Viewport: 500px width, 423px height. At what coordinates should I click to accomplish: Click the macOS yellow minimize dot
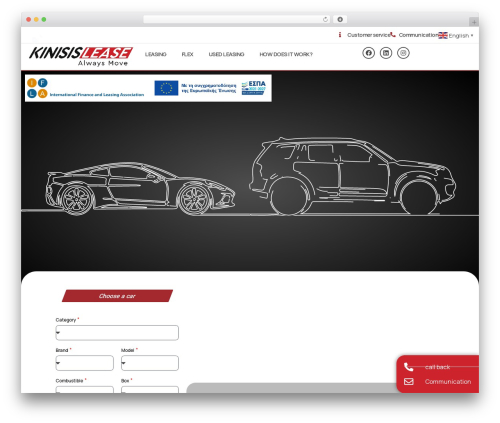[x=36, y=20]
